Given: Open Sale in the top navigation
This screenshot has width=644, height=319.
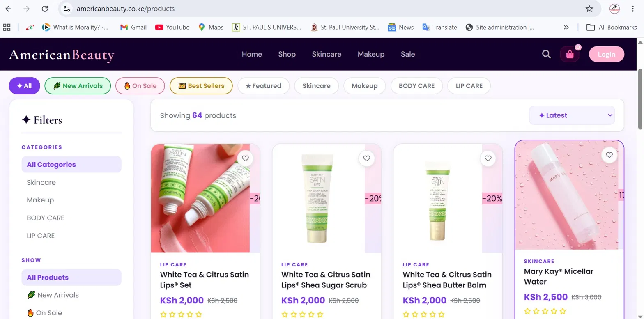Looking at the screenshot, I should [408, 54].
